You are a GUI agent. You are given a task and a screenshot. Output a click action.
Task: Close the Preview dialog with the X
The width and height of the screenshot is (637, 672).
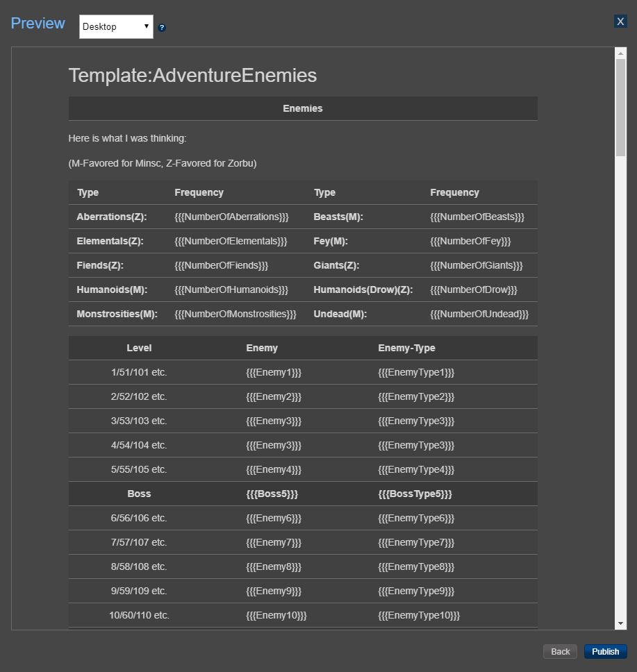[620, 22]
